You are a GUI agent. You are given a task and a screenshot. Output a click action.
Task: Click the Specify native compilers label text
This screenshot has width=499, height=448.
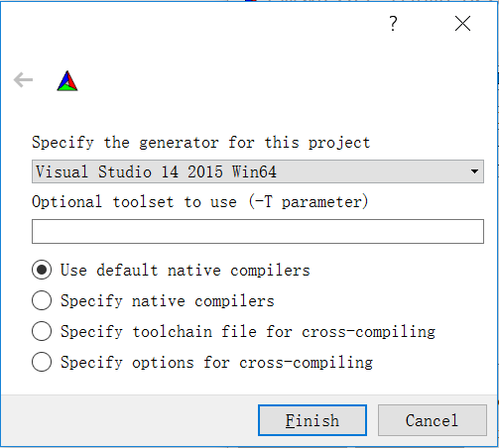pyautogui.click(x=168, y=301)
